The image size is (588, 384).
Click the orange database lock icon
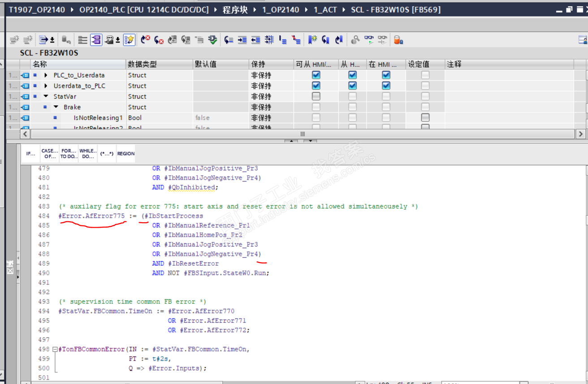[398, 40]
